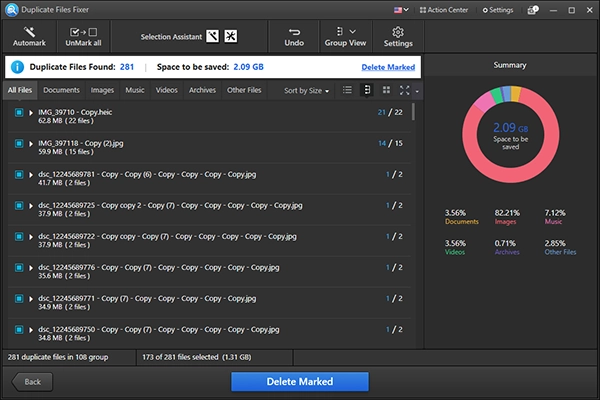
Task: Click 0.71% Archives legend entry
Action: [507, 247]
